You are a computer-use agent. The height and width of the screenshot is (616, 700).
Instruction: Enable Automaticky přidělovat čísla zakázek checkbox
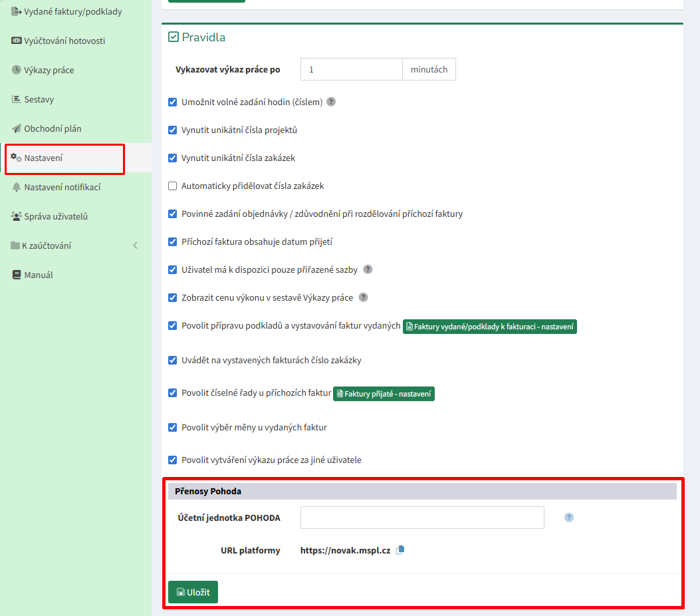(x=173, y=186)
